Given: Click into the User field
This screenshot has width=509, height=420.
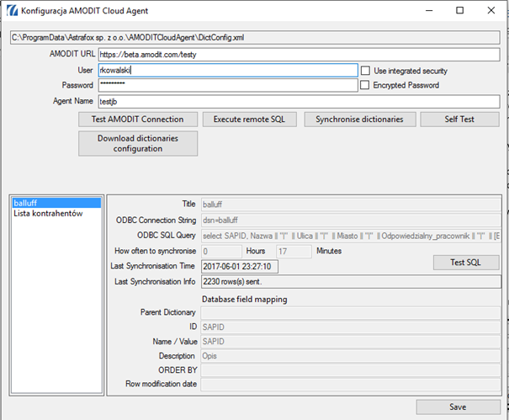Looking at the screenshot, I should 228,70.
